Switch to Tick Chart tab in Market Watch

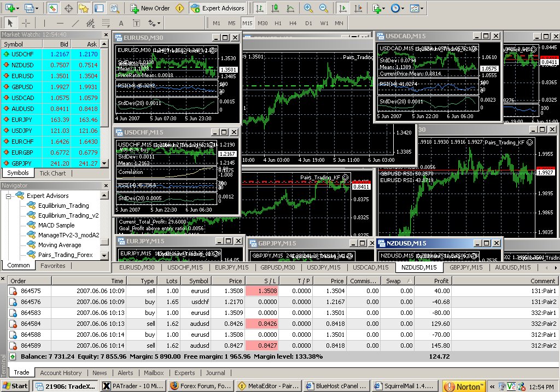tap(52, 173)
